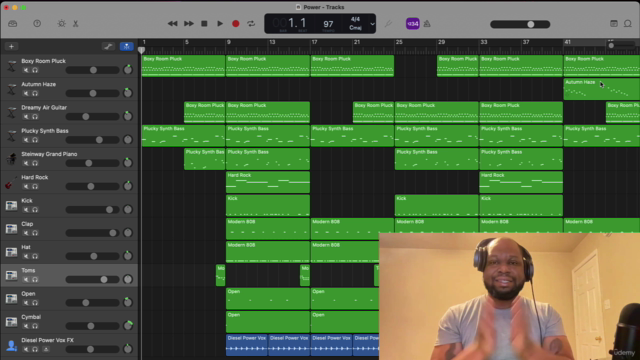Click Cymbal drum machine track icon

click(11, 322)
